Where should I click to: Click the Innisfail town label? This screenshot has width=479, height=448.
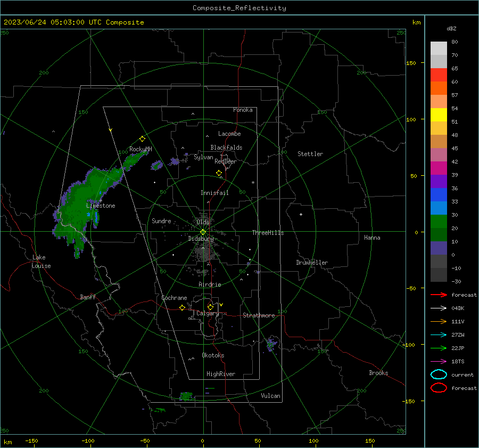(214, 193)
